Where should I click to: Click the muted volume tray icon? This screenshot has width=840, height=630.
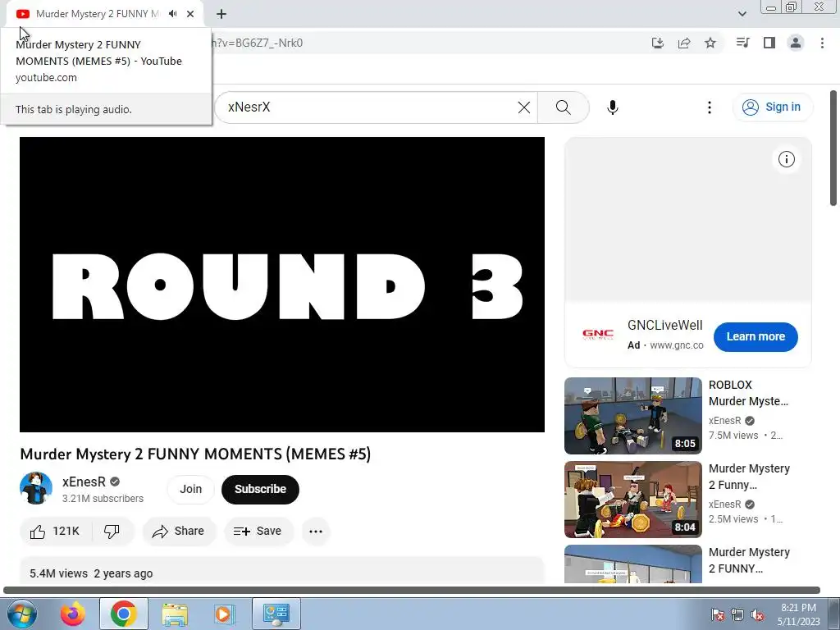pos(757,614)
